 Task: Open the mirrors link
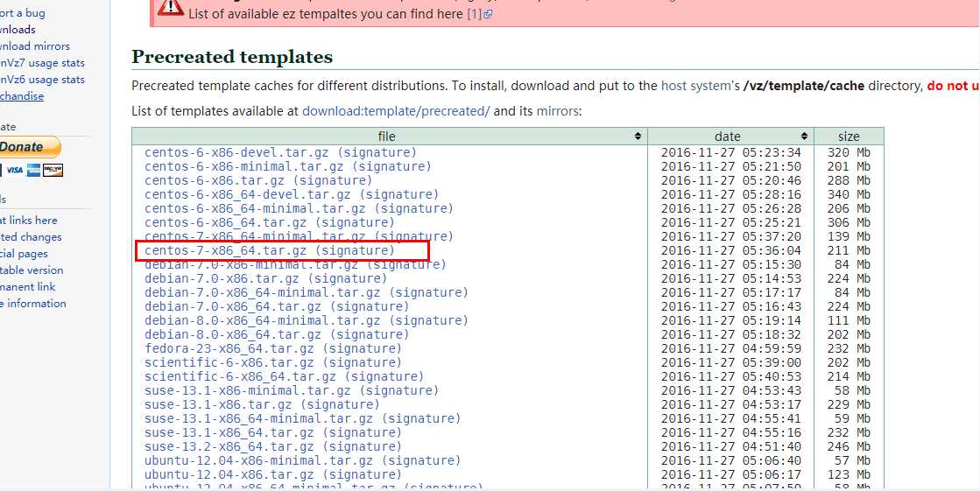[x=557, y=111]
